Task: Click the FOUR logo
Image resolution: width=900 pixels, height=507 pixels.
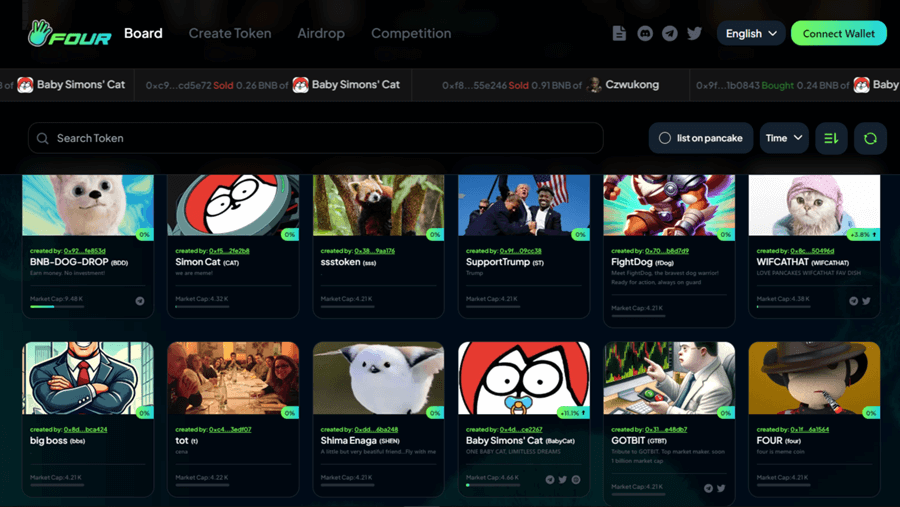Action: [69, 33]
